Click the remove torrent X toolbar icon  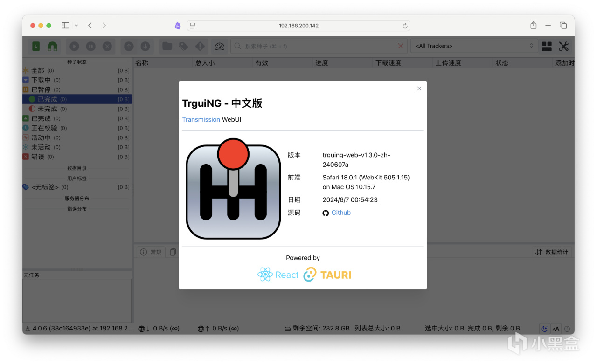pos(107,46)
